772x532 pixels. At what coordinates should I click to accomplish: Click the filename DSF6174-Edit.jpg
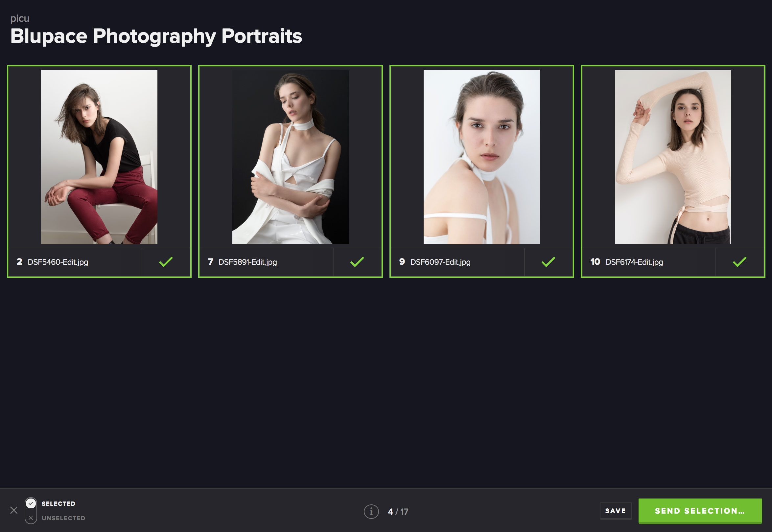point(634,262)
